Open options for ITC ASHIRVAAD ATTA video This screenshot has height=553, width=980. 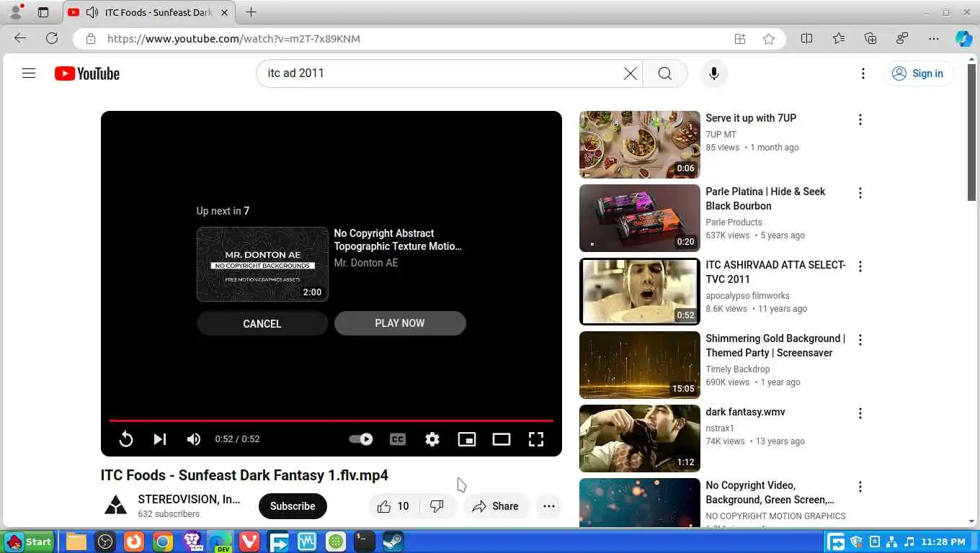[860, 266]
